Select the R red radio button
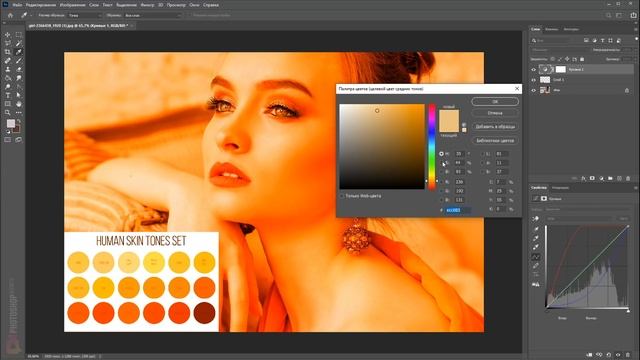 pyautogui.click(x=441, y=182)
